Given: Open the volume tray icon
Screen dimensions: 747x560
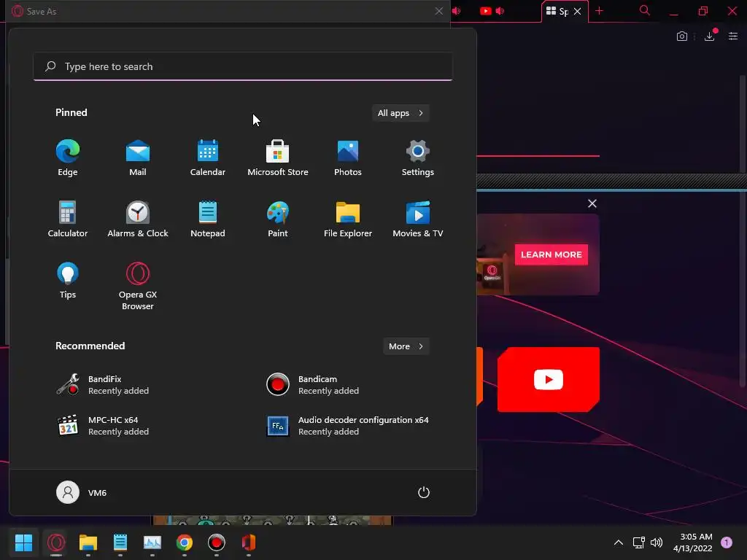Looking at the screenshot, I should 657,542.
